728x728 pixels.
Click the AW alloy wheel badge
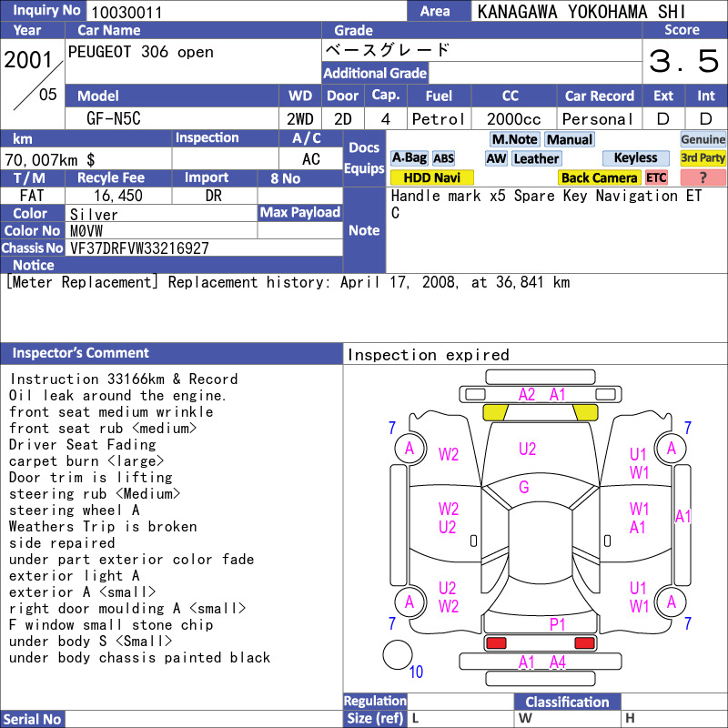pyautogui.click(x=496, y=158)
